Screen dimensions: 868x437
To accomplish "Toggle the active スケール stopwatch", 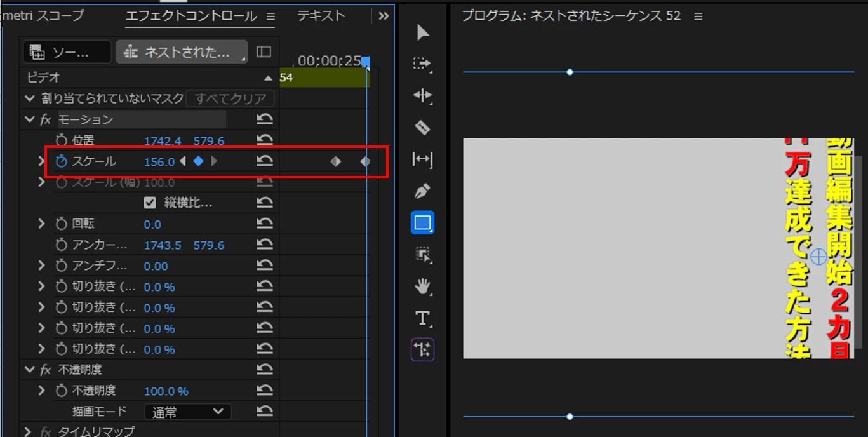I will click(62, 161).
